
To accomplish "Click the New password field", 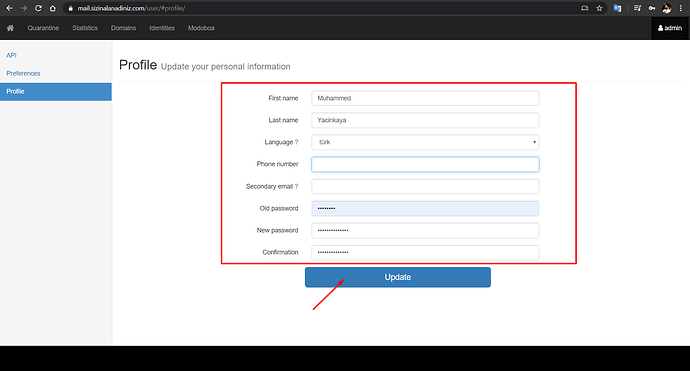I will 425,230.
